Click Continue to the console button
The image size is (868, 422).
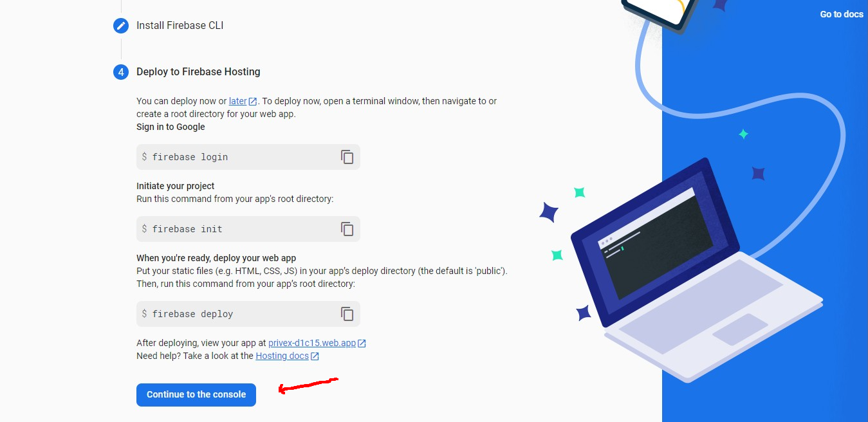(196, 395)
